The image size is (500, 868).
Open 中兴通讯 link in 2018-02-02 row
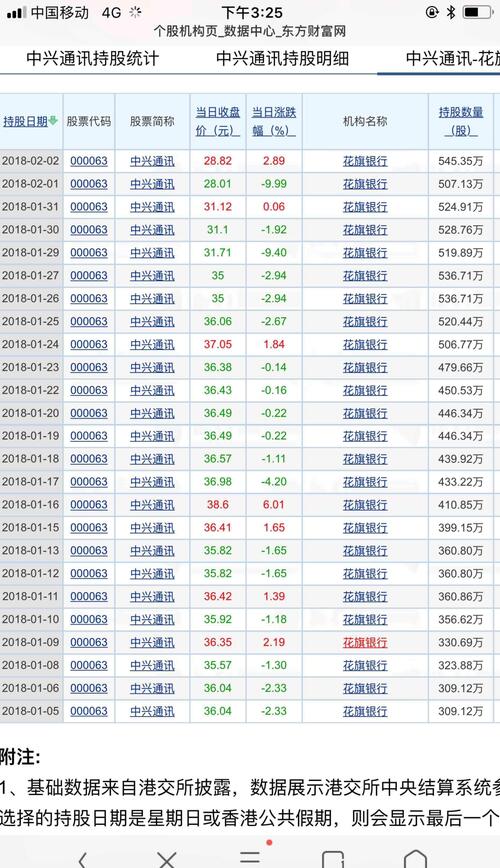click(x=152, y=161)
